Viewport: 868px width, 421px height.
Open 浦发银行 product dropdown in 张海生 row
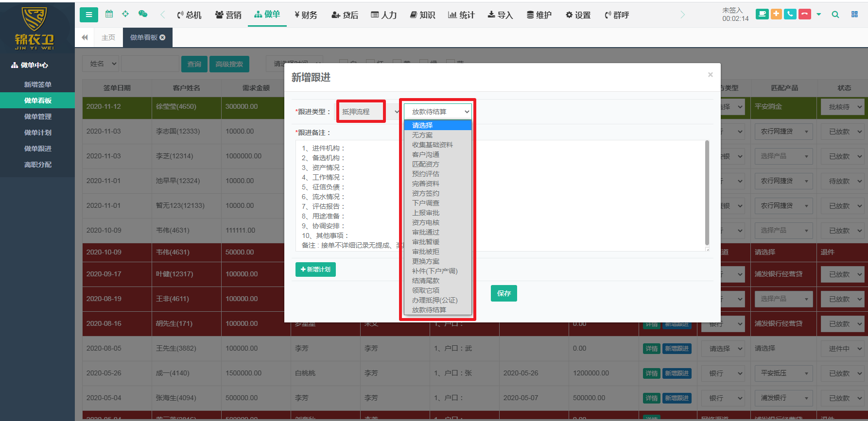pos(783,398)
